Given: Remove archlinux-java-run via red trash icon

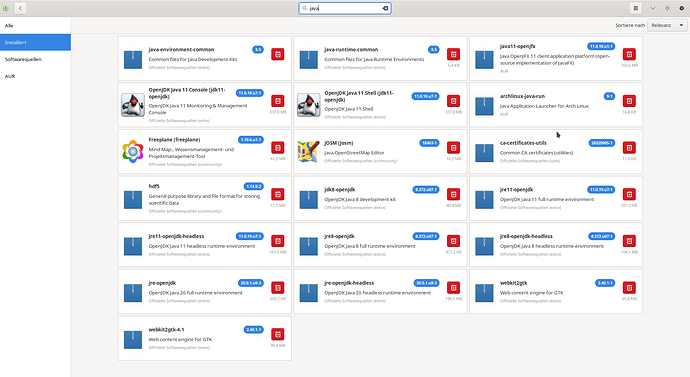Looking at the screenshot, I should [629, 101].
